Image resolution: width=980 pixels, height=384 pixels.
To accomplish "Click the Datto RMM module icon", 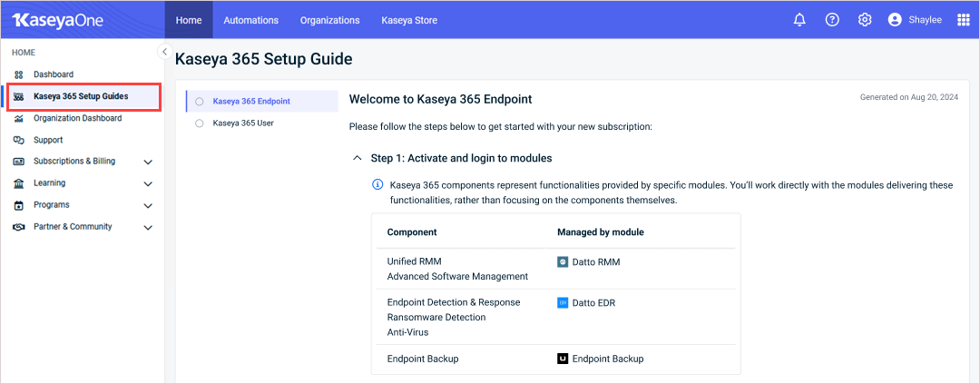I will (563, 261).
